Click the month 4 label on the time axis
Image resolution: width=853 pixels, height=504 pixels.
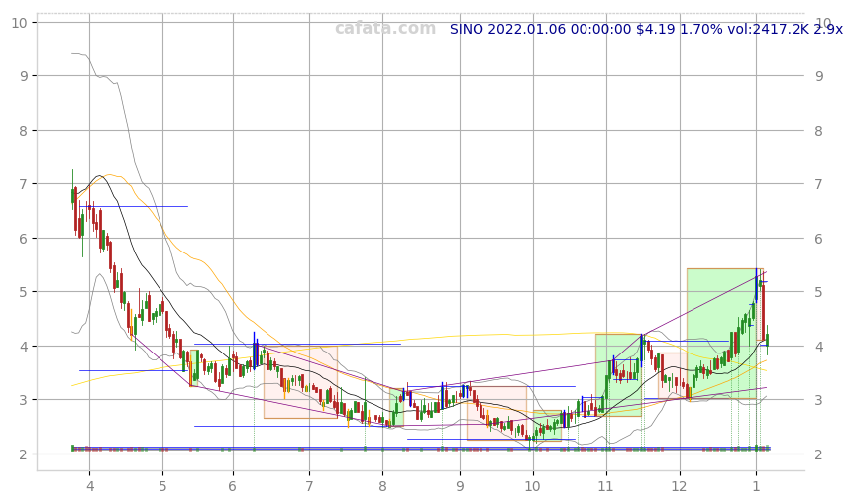(90, 486)
